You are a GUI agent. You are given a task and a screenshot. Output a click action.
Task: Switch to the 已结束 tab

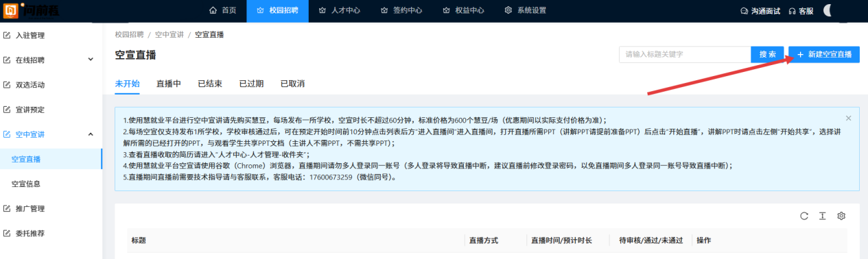pos(210,84)
